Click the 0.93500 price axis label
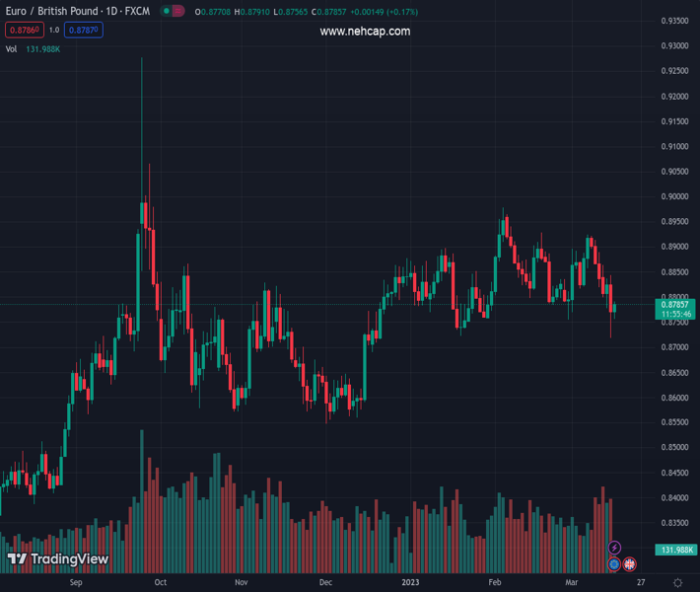 pos(675,21)
